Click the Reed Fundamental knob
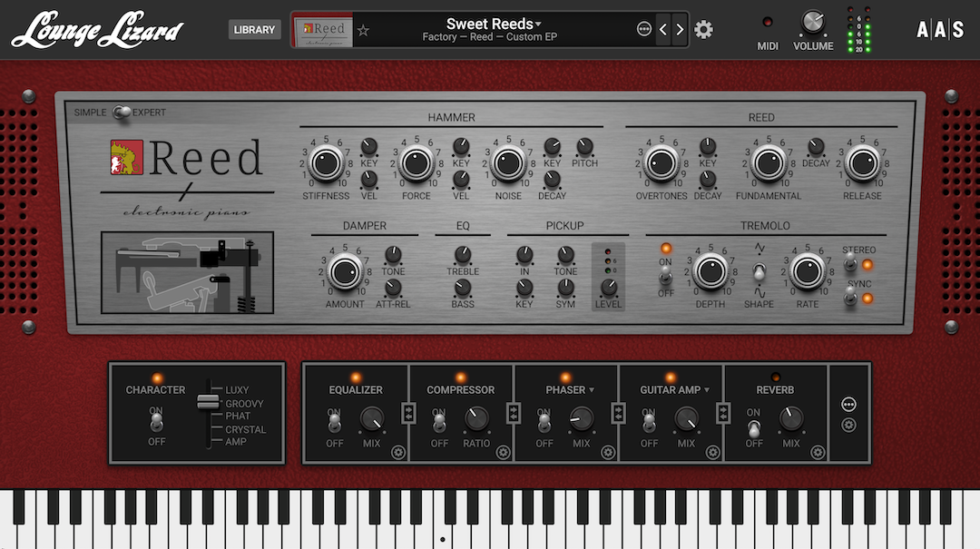The image size is (980, 549). click(x=769, y=163)
